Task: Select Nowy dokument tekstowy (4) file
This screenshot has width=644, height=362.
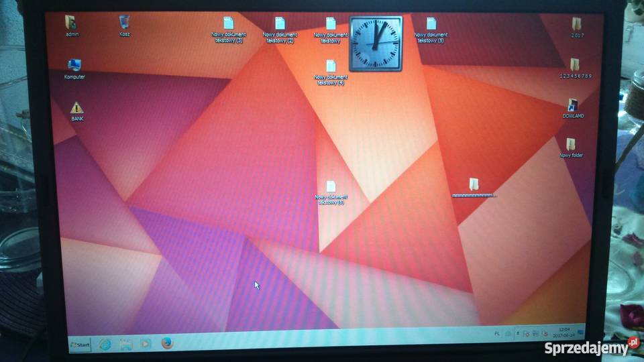Action: coord(331,66)
